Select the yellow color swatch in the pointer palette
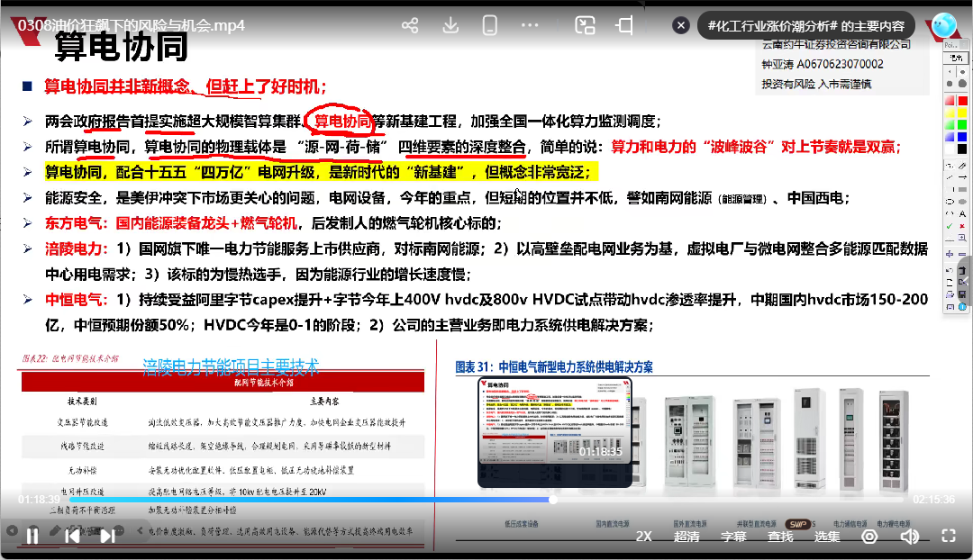This screenshot has height=560, width=973. pos(962,113)
